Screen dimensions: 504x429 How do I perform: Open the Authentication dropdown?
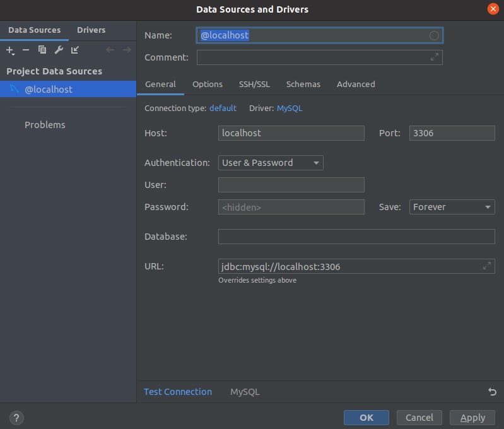tap(271, 163)
